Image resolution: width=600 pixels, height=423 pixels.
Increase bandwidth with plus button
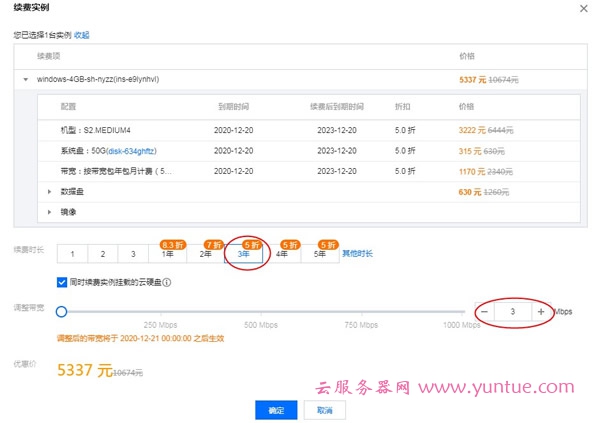pos(541,312)
